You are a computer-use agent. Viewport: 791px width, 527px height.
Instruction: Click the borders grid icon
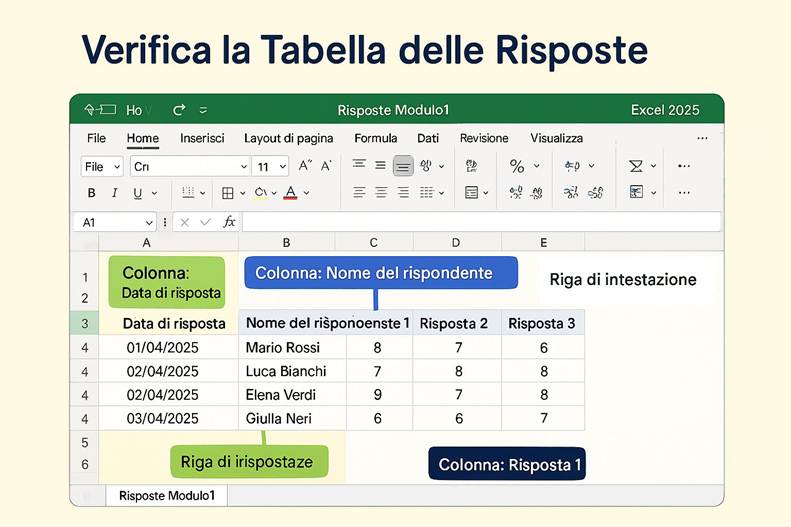coord(228,193)
